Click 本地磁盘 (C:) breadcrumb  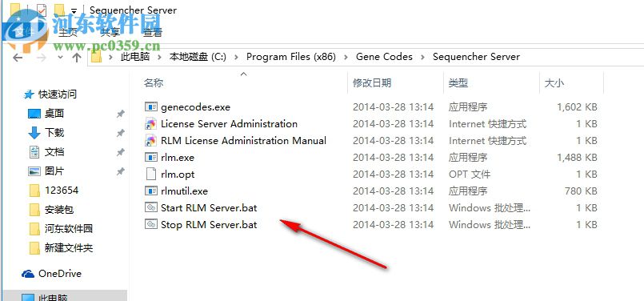pos(198,57)
